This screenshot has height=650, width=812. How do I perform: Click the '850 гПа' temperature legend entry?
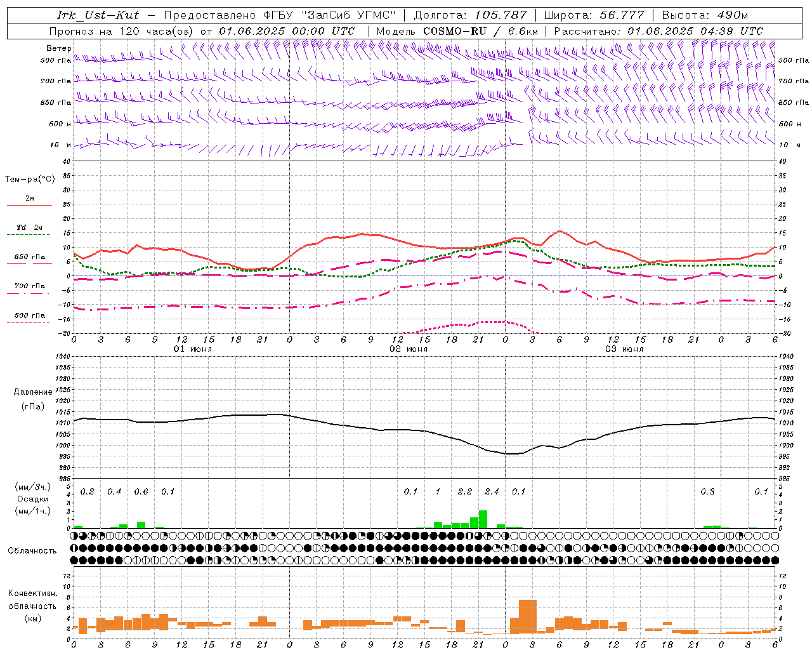pos(29,257)
